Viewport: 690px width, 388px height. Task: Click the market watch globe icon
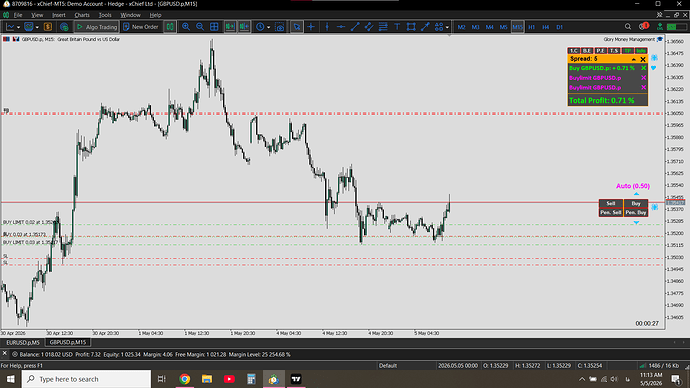[64, 27]
